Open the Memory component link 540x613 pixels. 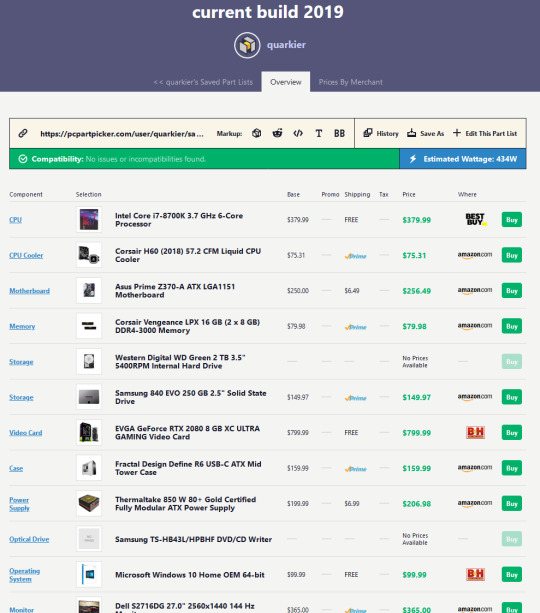(22, 326)
